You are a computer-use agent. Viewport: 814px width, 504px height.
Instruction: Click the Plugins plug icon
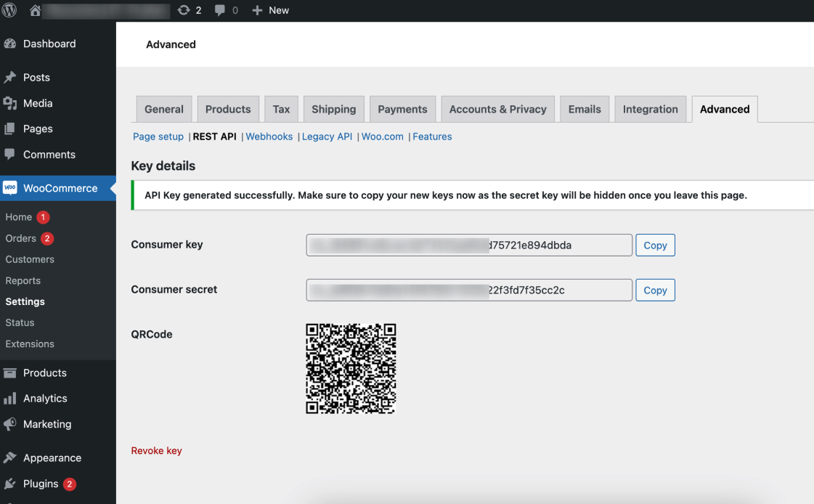pos(10,484)
